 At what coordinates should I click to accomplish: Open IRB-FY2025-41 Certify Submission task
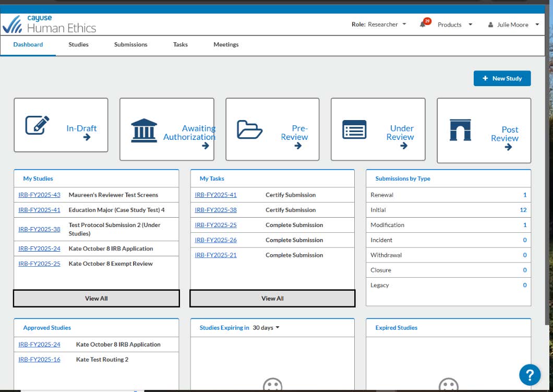tap(216, 195)
